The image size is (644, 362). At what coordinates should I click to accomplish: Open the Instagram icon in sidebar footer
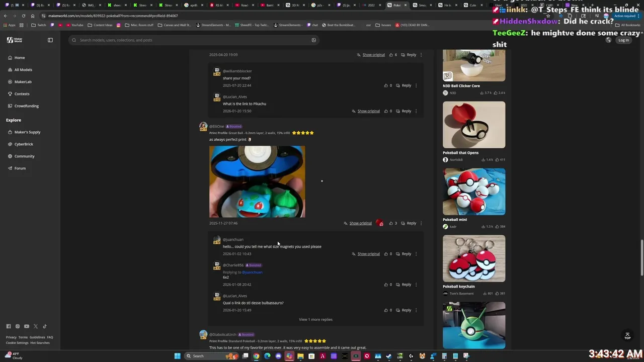coord(18,326)
